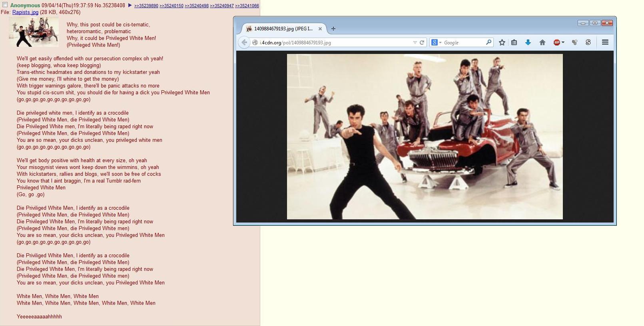Open the post menu arrow beside No.35238408
The width and height of the screenshot is (644, 326).
130,6
